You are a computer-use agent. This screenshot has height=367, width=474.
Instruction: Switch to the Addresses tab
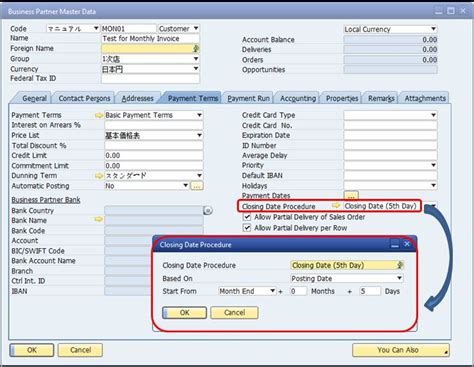coord(137,98)
